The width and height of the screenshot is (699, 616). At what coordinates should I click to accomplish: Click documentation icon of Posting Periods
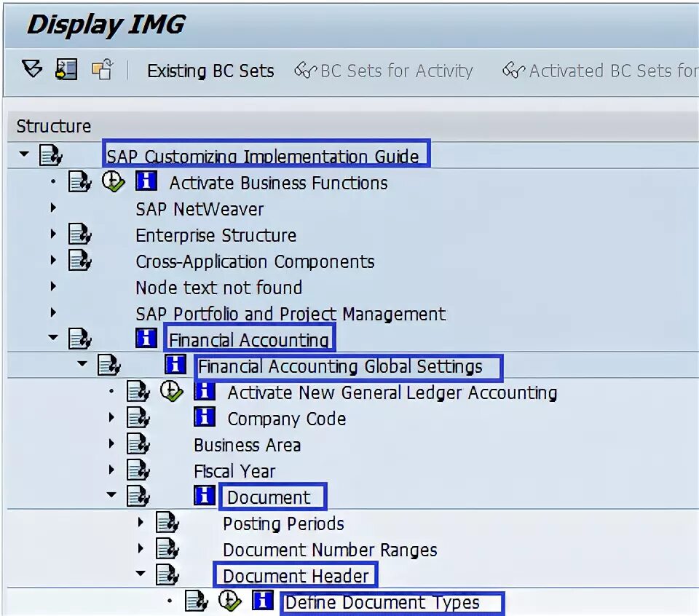167,522
